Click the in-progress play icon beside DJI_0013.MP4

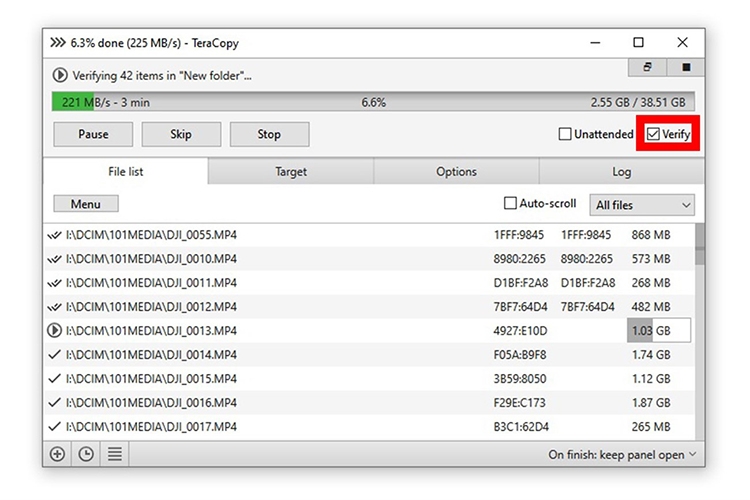[x=55, y=331]
